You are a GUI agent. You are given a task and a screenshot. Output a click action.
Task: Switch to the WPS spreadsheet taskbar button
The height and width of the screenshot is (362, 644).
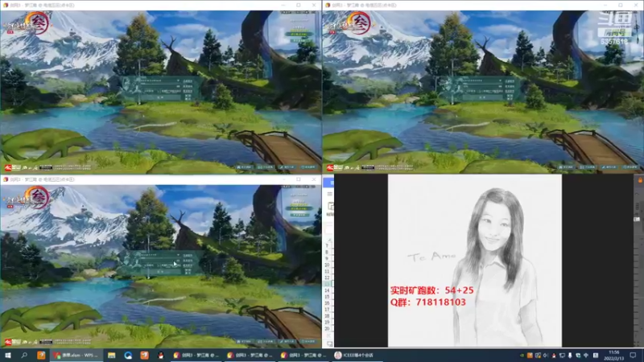75,355
